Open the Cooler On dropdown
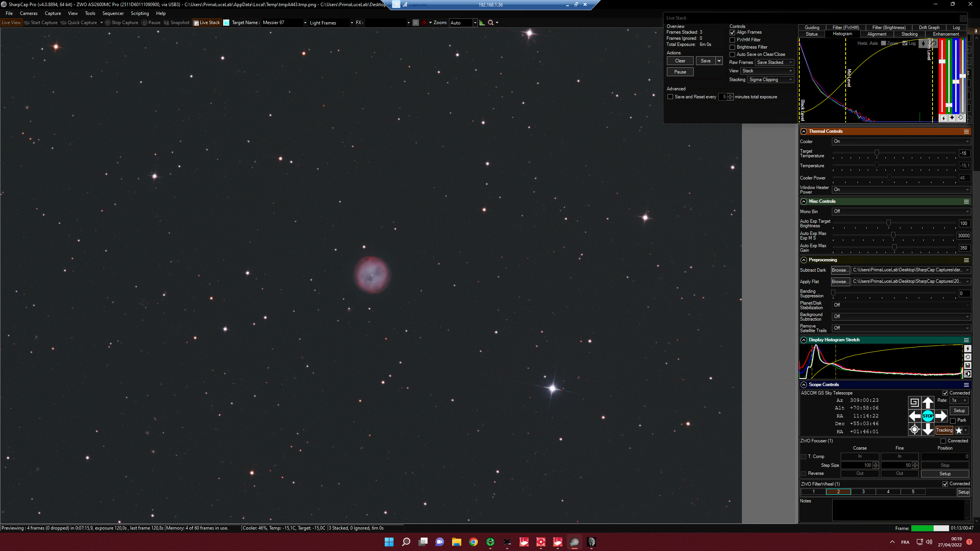Screen dimensions: 980x551 901,141
